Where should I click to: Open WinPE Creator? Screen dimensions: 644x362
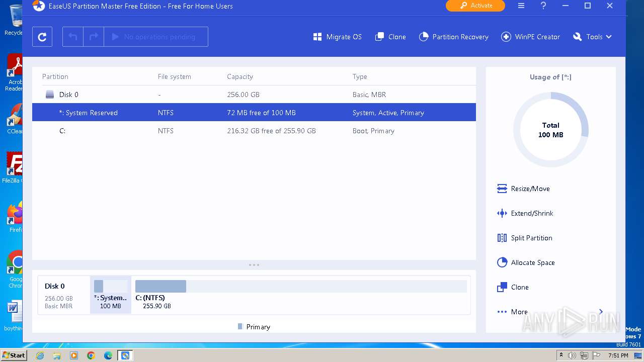coord(531,37)
